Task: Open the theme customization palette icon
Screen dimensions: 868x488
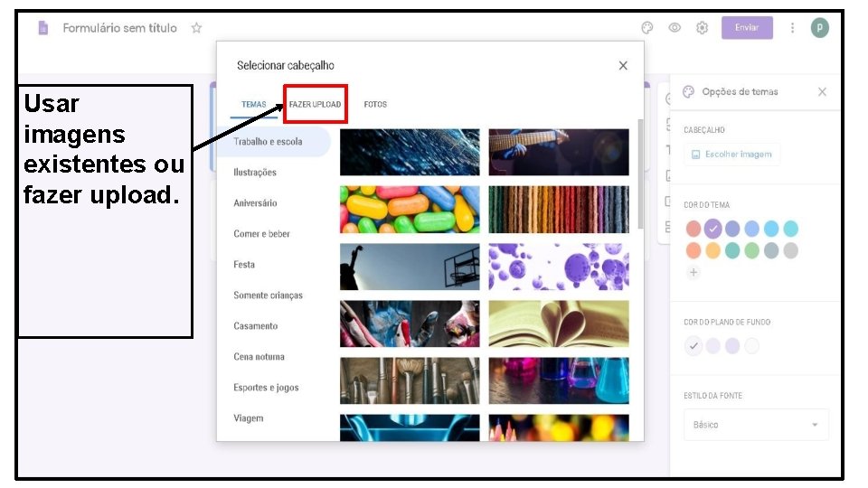Action: [x=647, y=28]
